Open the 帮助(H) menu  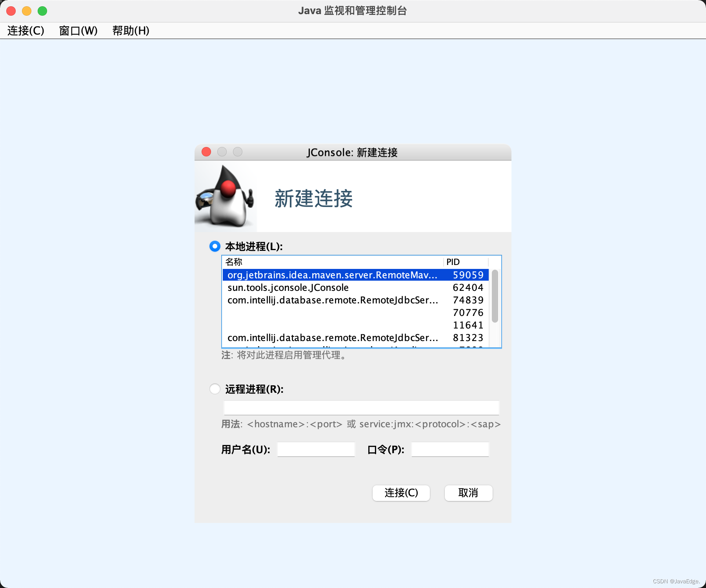131,31
